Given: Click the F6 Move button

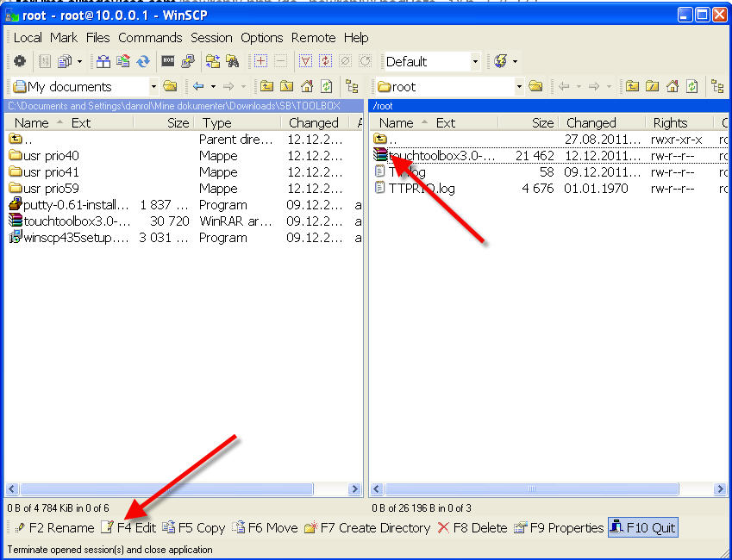Looking at the screenshot, I should tap(266, 528).
